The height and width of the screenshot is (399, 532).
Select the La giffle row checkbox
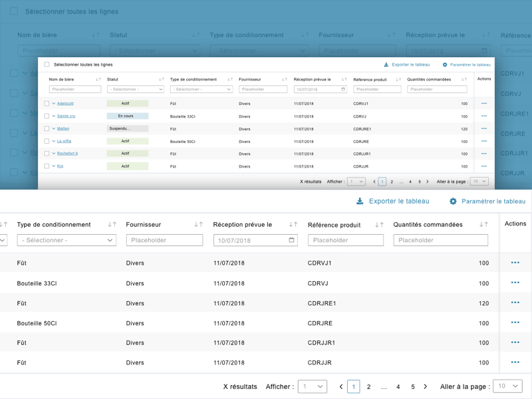point(47,141)
